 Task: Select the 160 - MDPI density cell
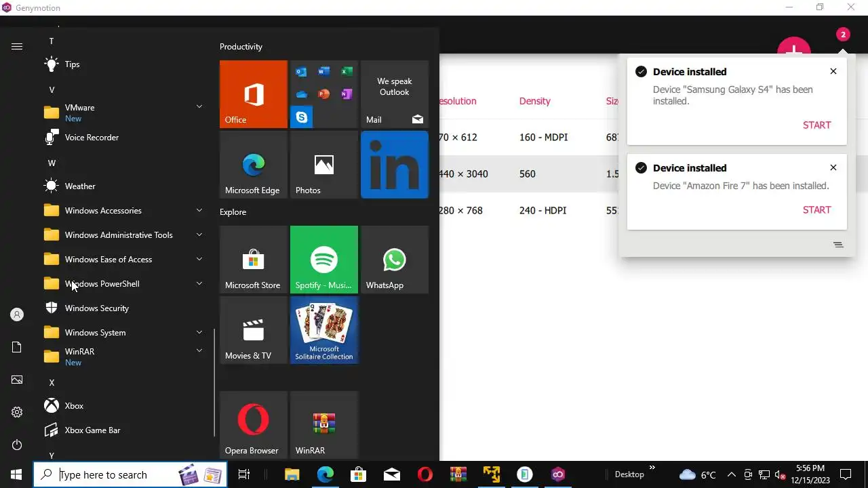click(543, 138)
